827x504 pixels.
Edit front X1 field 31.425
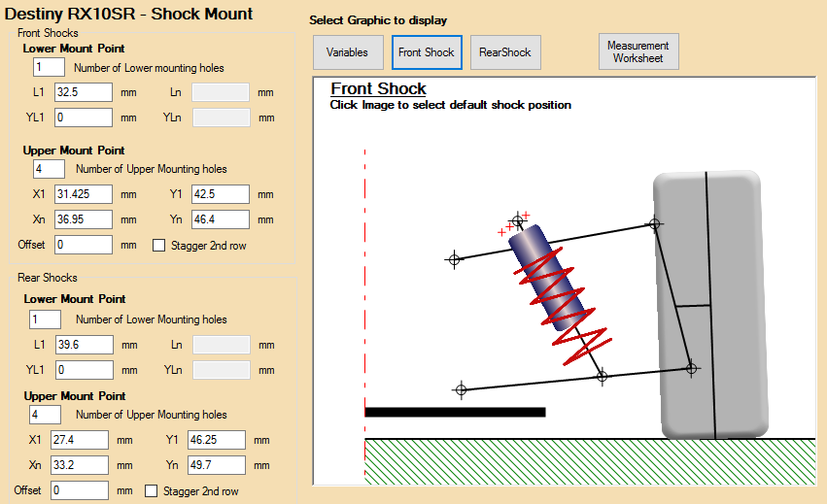[x=84, y=194]
